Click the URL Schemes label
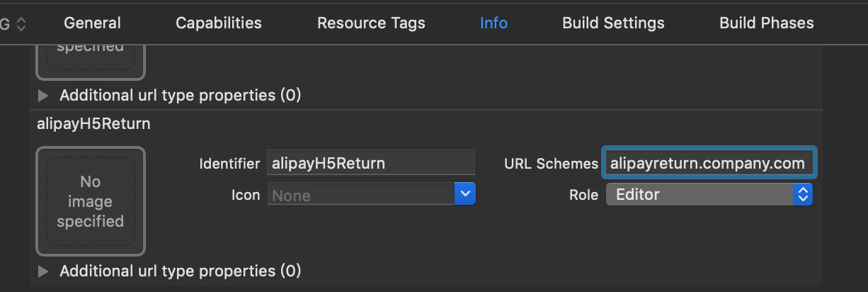868x292 pixels. click(551, 164)
